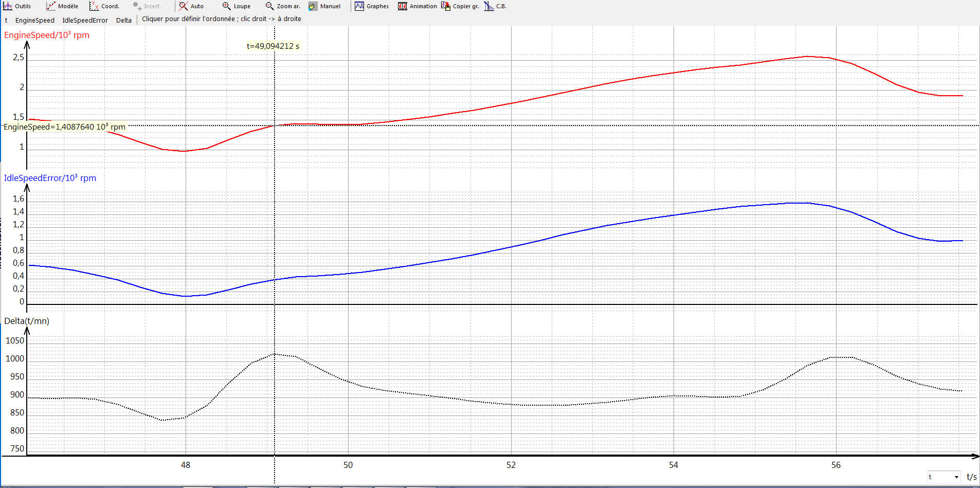The width and height of the screenshot is (980, 488).
Task: Click the Modèle modeling tool
Action: [62, 6]
